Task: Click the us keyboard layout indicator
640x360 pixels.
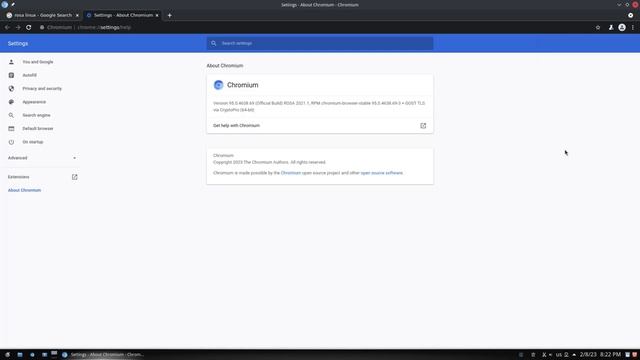Action: 559,355
